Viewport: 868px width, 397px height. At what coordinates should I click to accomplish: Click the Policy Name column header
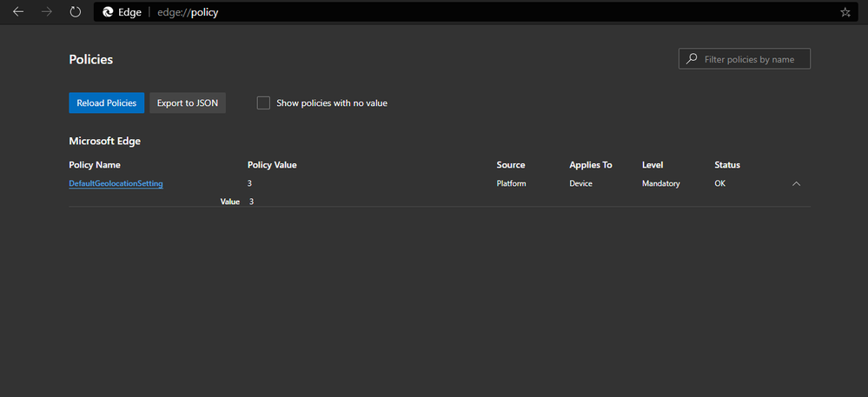(95, 165)
